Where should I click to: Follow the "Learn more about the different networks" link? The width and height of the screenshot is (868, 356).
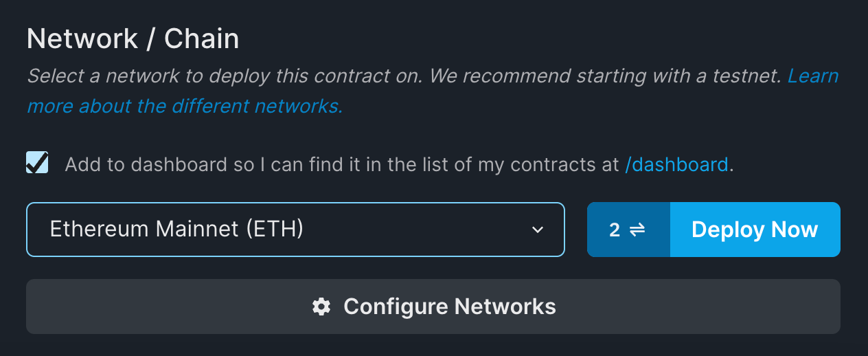click(184, 107)
